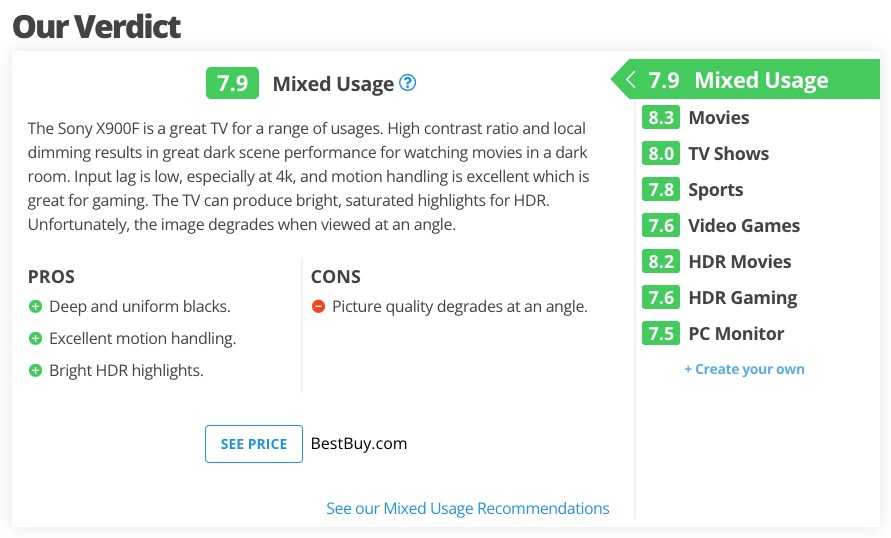Screen dimensions: 891x538
Task: Click the SEE PRICE button
Action: pos(254,444)
